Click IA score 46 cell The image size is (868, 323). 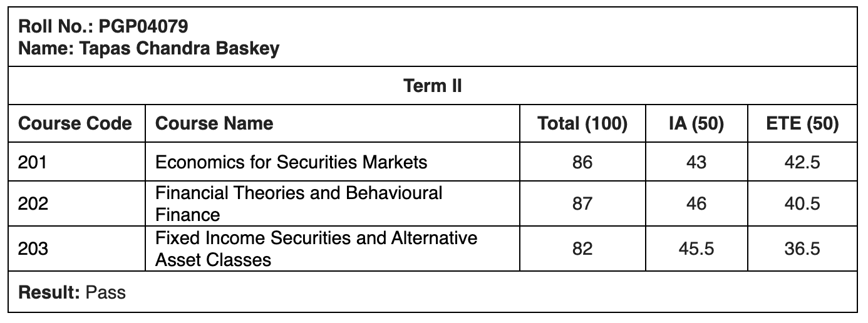click(696, 203)
